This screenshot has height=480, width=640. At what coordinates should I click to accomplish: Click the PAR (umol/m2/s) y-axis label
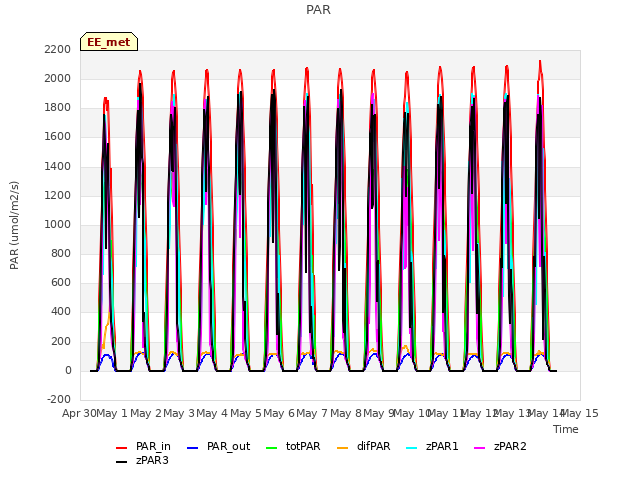14,225
